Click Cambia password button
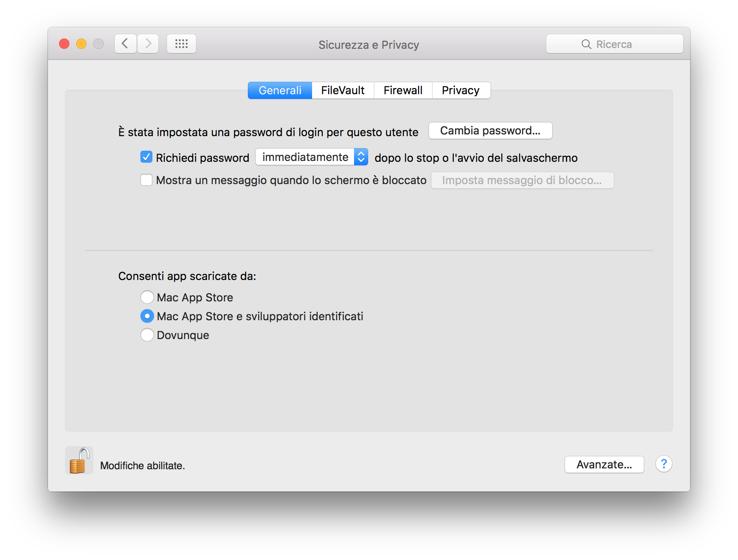Image resolution: width=738 pixels, height=560 pixels. point(491,131)
